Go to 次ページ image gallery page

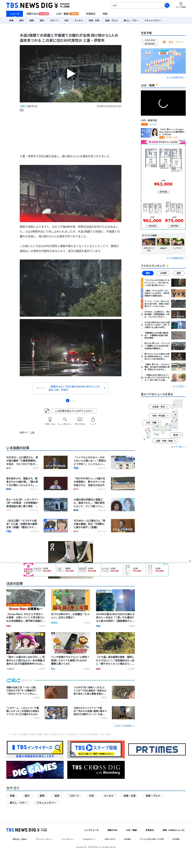[x=70, y=388]
